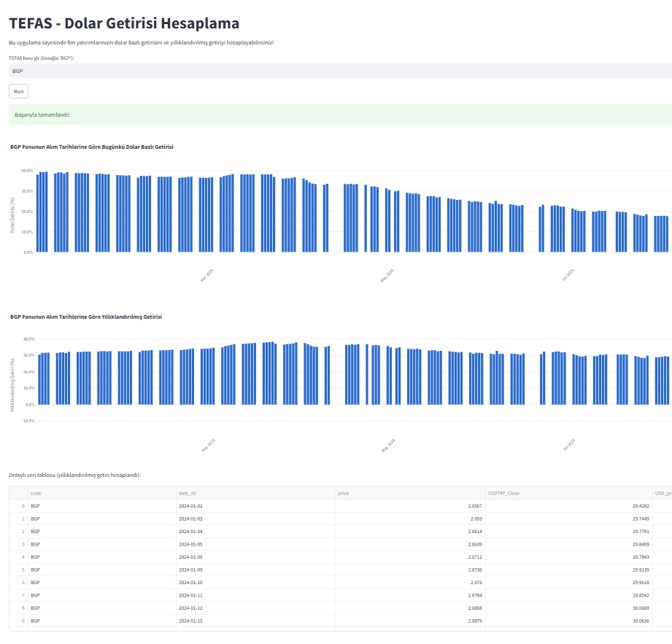Sort table by the 'price' column header
The image size is (672, 644).
(x=410, y=493)
